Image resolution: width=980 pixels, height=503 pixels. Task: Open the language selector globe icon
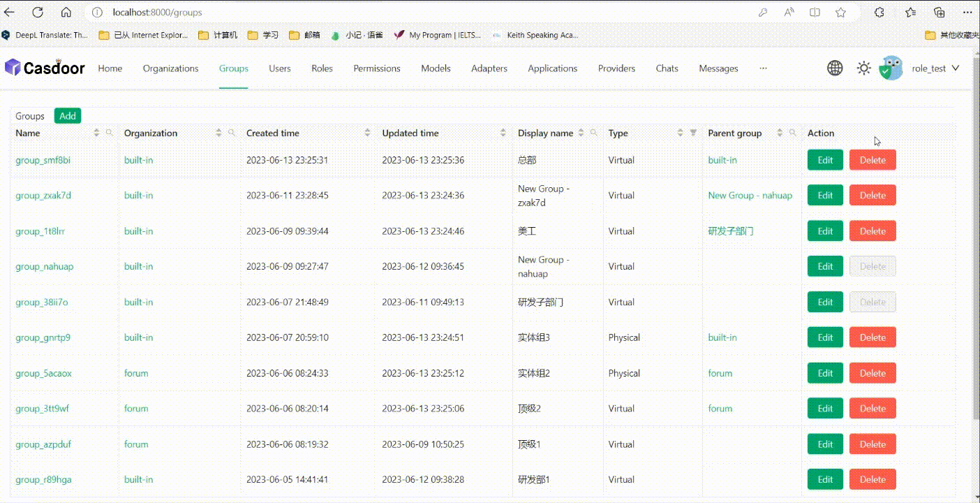click(835, 68)
